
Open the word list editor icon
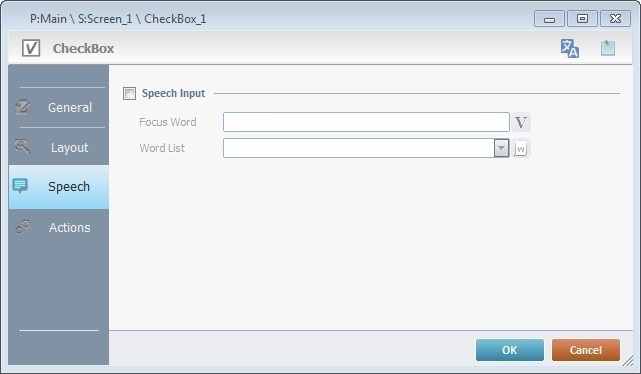(x=521, y=148)
